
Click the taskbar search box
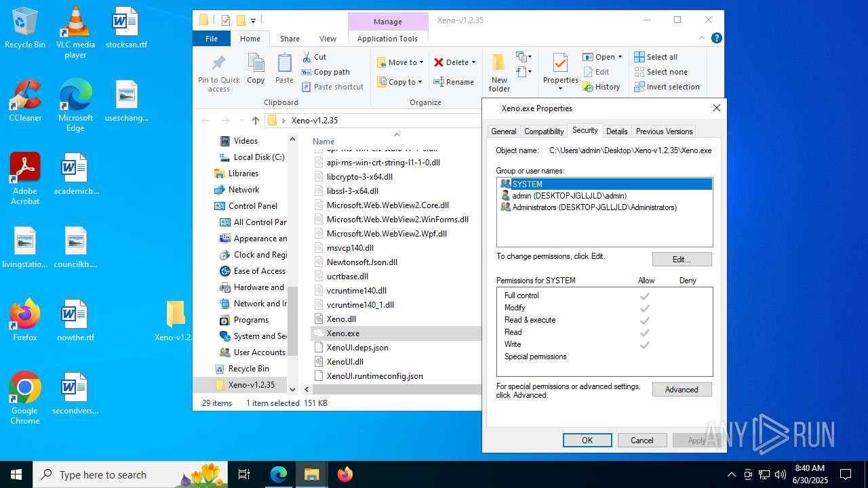click(x=130, y=474)
